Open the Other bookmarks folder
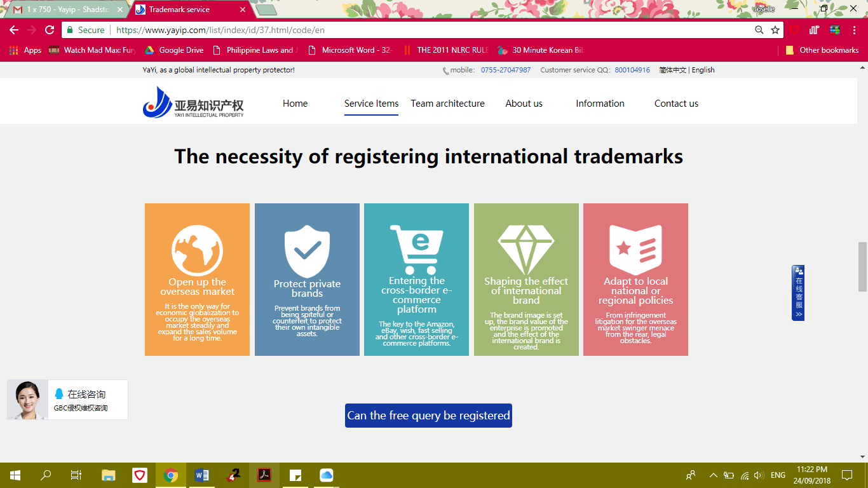 click(x=822, y=50)
